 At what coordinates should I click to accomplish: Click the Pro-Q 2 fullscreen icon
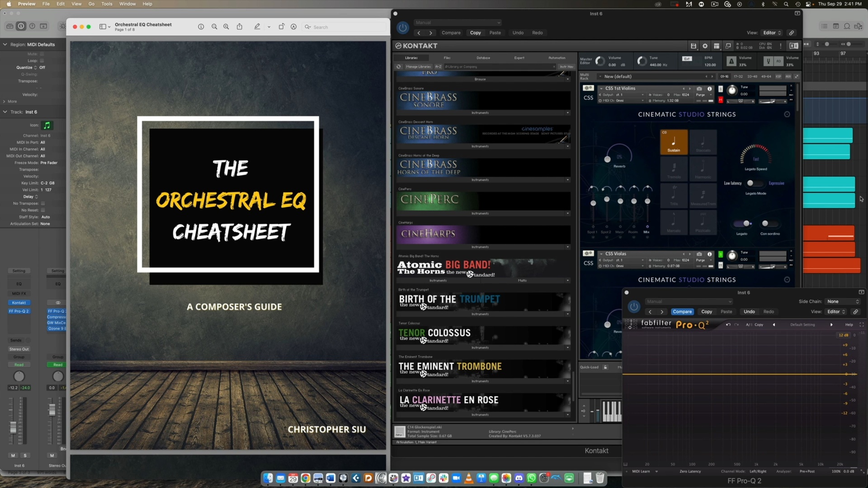point(862,324)
